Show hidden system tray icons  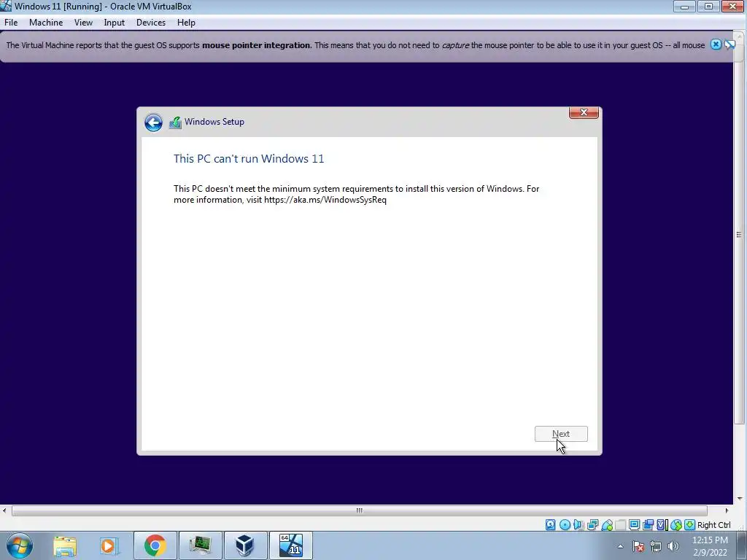point(620,546)
